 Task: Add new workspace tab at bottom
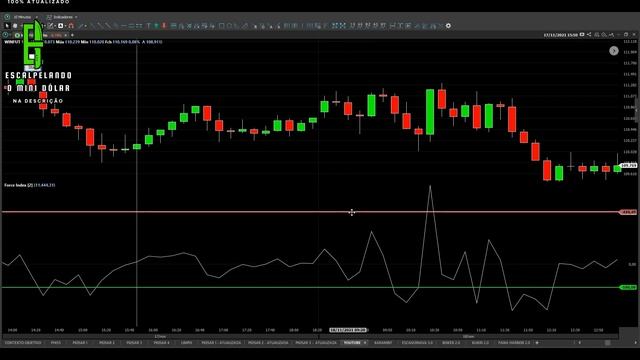[x=537, y=343]
